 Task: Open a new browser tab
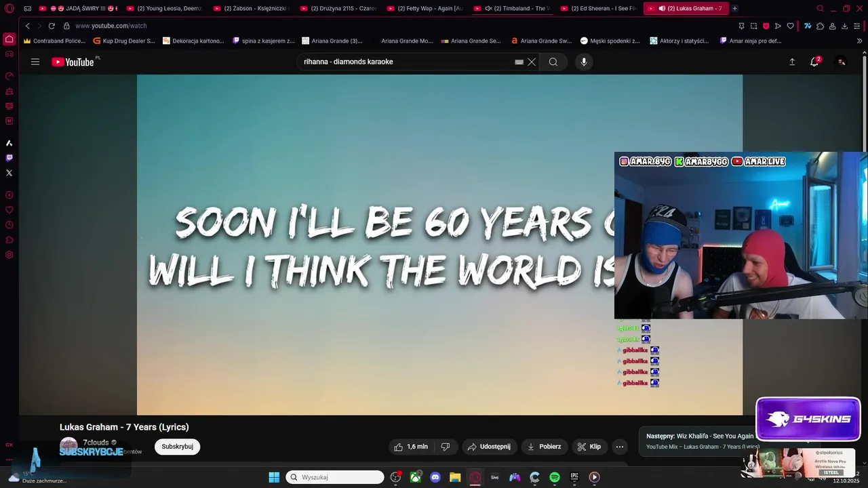click(735, 8)
